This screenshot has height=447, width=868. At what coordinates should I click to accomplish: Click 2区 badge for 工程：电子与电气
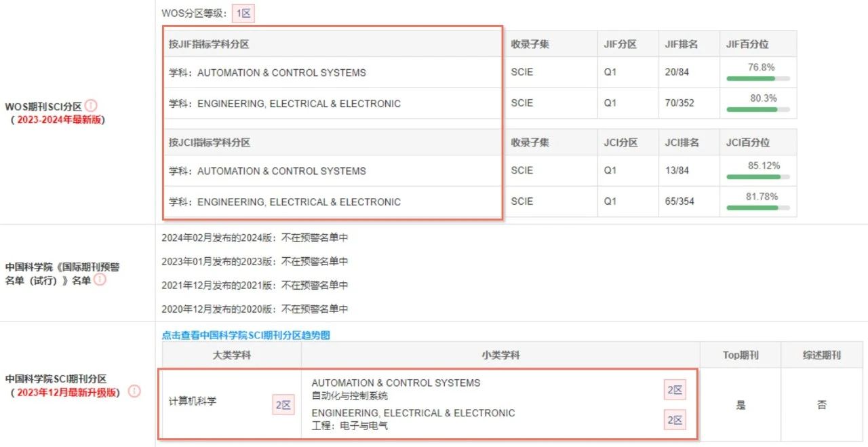[x=675, y=420]
